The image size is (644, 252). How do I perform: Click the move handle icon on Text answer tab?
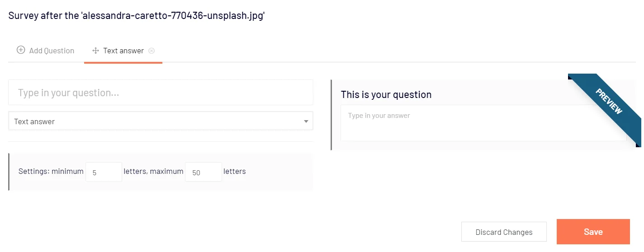tap(95, 51)
